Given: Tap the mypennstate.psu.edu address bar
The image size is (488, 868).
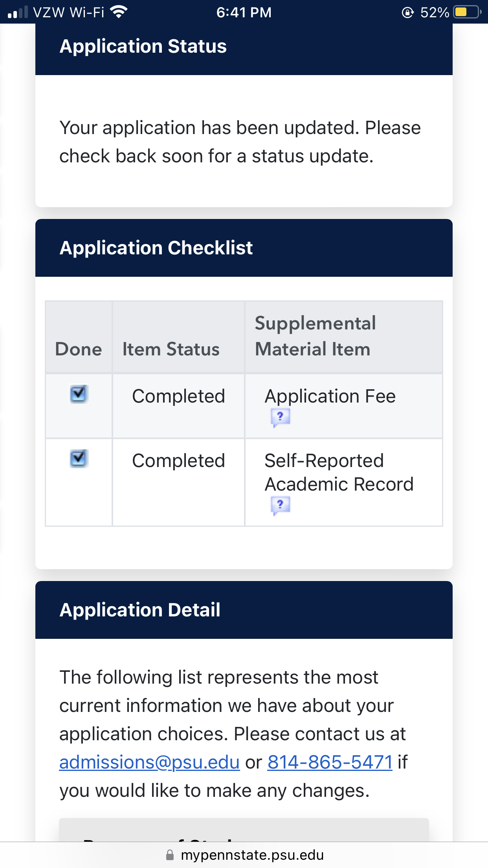Looking at the screenshot, I should tap(252, 855).
